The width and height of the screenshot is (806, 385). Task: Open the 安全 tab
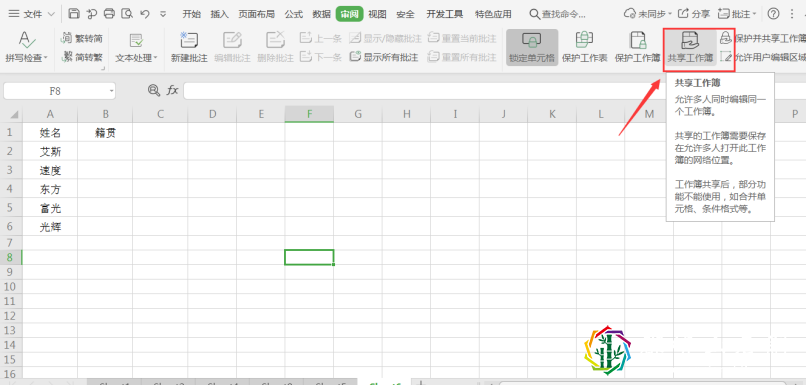point(406,14)
